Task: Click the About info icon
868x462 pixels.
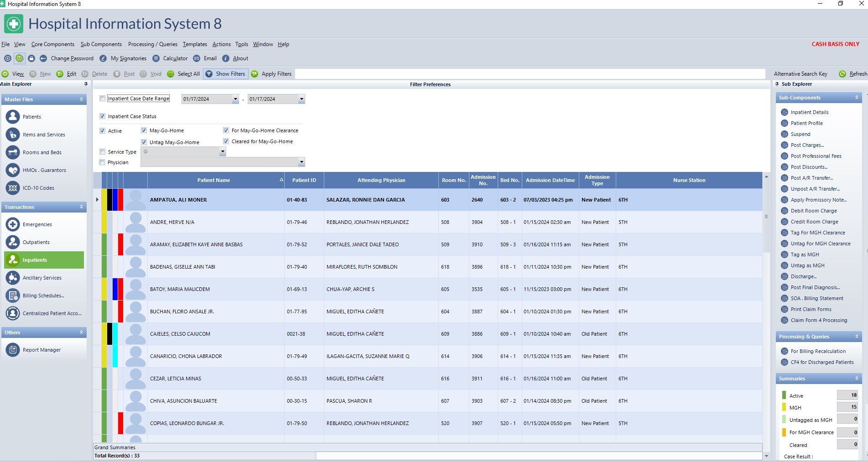Action: coord(226,58)
